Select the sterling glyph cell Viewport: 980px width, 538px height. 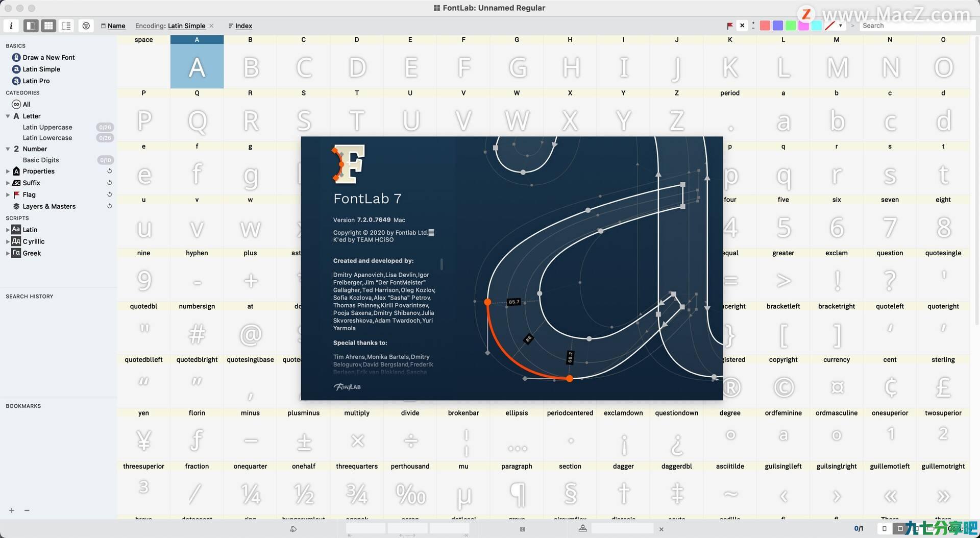(x=943, y=382)
